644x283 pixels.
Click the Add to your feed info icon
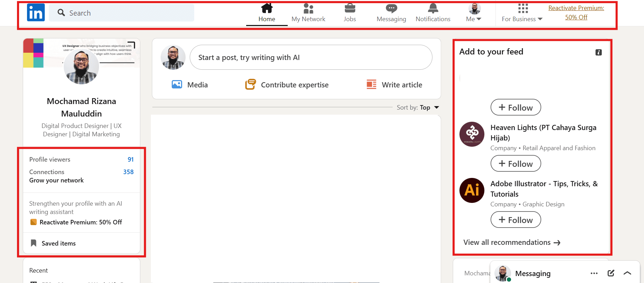point(599,52)
